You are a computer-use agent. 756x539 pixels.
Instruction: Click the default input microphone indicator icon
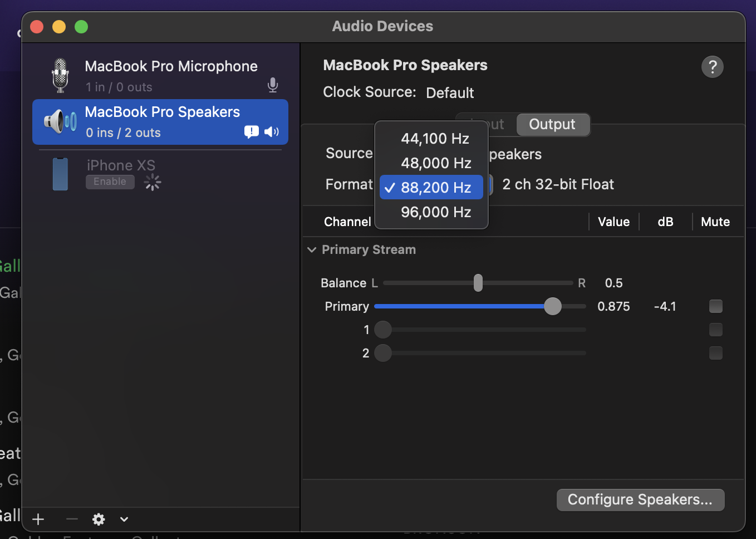pyautogui.click(x=272, y=85)
